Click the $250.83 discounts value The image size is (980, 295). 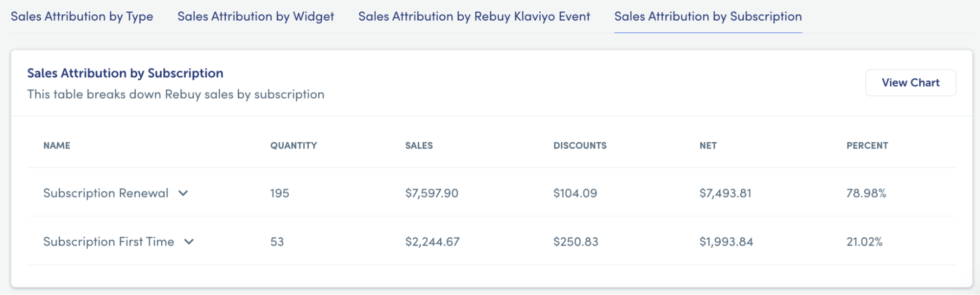(x=576, y=242)
